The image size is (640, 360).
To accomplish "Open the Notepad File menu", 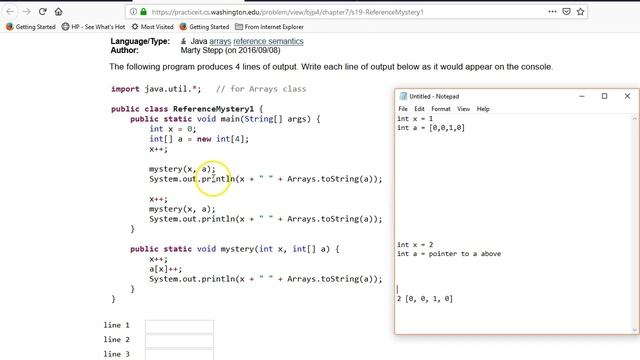I will (403, 109).
